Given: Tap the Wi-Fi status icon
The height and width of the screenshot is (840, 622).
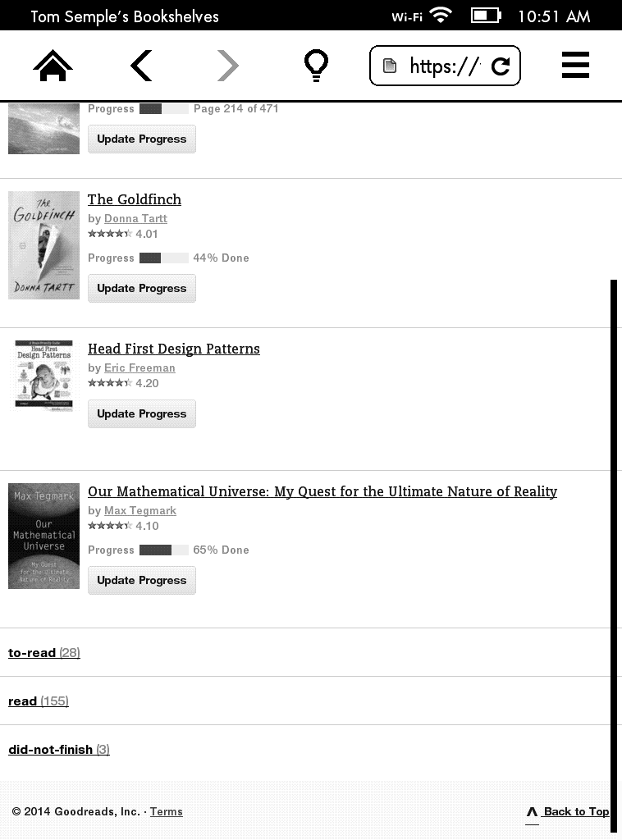Looking at the screenshot, I should click(441, 16).
